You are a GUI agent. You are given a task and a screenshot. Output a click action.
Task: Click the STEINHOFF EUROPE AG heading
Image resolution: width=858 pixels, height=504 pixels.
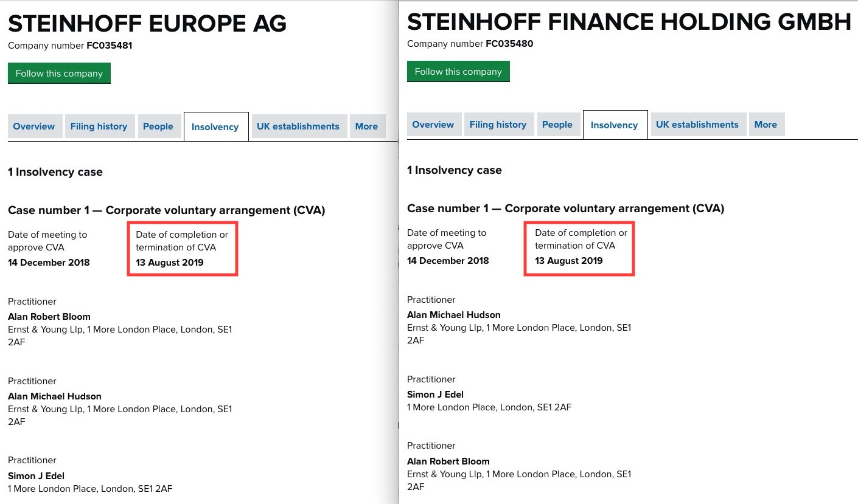tap(147, 23)
